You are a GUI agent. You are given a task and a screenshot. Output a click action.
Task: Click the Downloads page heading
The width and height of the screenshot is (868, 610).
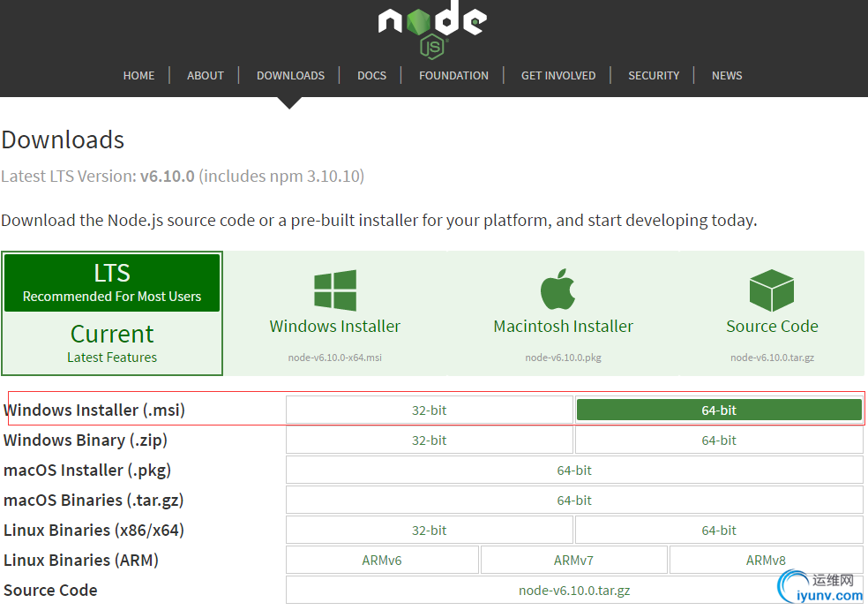coord(64,139)
